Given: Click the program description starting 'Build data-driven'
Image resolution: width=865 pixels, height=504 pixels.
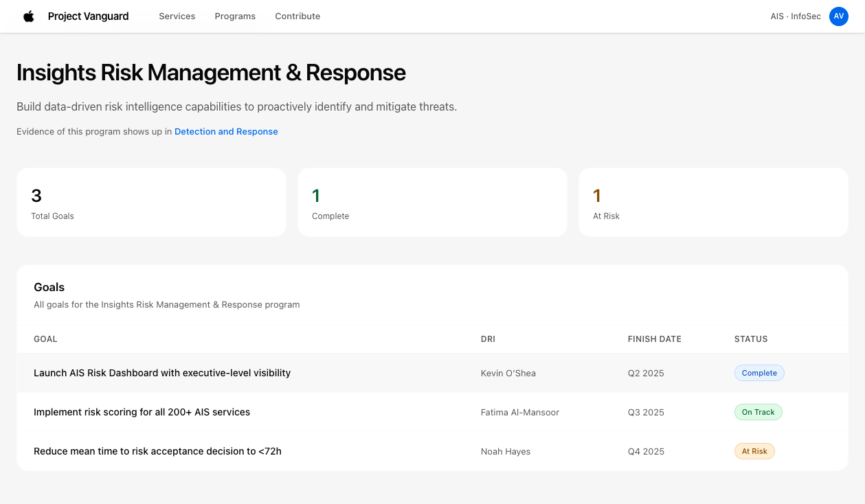Looking at the screenshot, I should pos(237,106).
